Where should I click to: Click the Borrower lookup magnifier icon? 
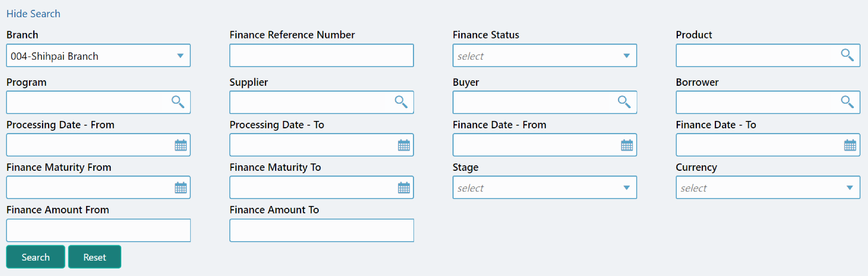click(847, 102)
